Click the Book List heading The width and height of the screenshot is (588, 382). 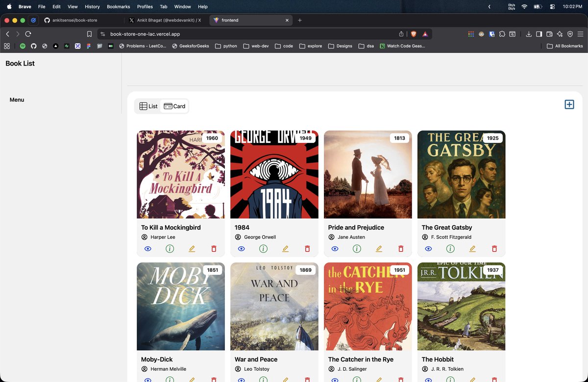[20, 63]
